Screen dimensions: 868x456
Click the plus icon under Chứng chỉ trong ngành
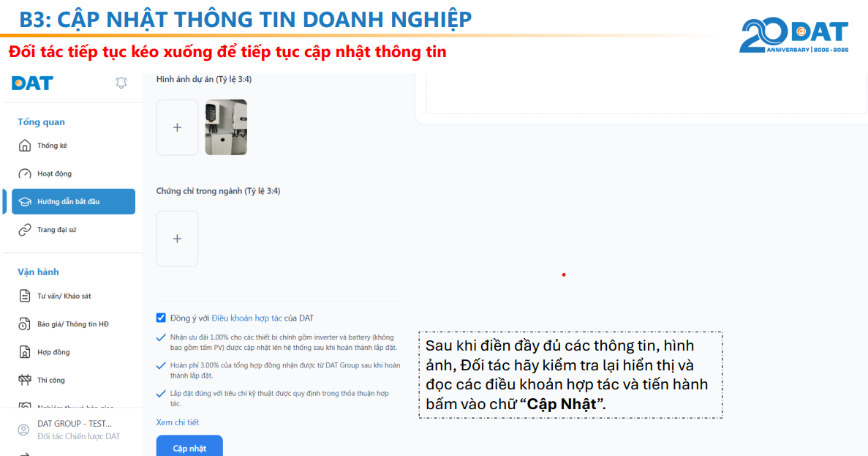click(x=177, y=239)
